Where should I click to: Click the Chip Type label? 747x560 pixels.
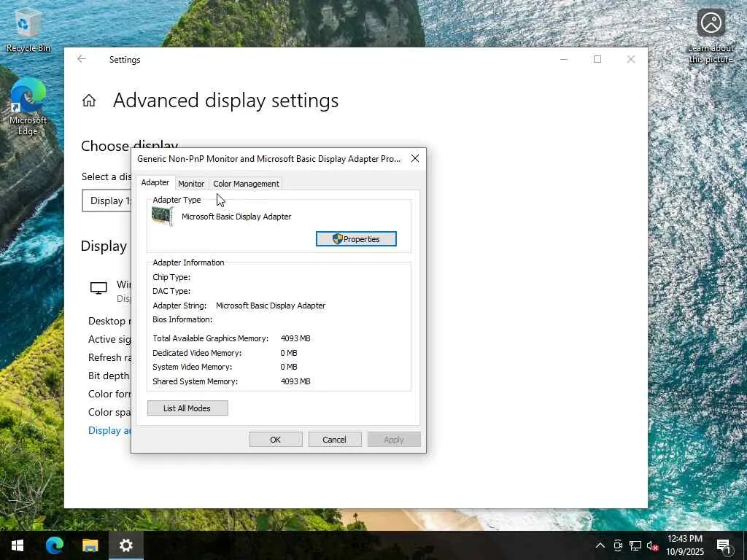pyautogui.click(x=171, y=277)
